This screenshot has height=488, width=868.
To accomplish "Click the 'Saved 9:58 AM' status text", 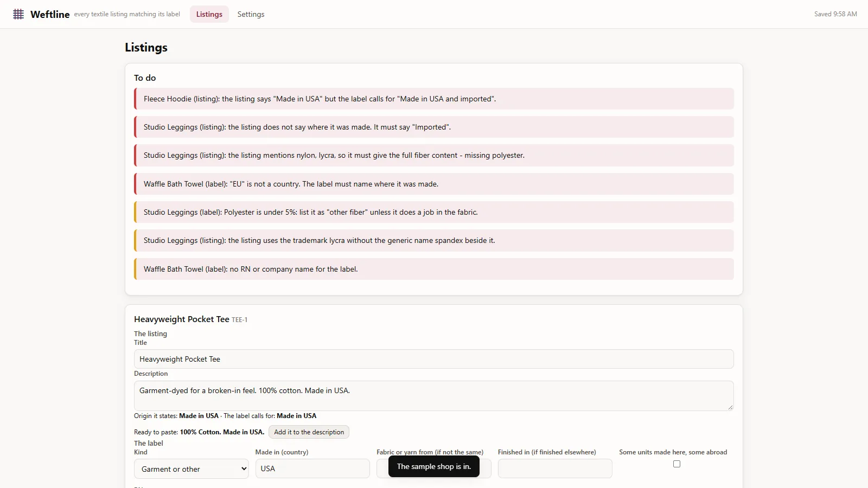I will coord(835,14).
